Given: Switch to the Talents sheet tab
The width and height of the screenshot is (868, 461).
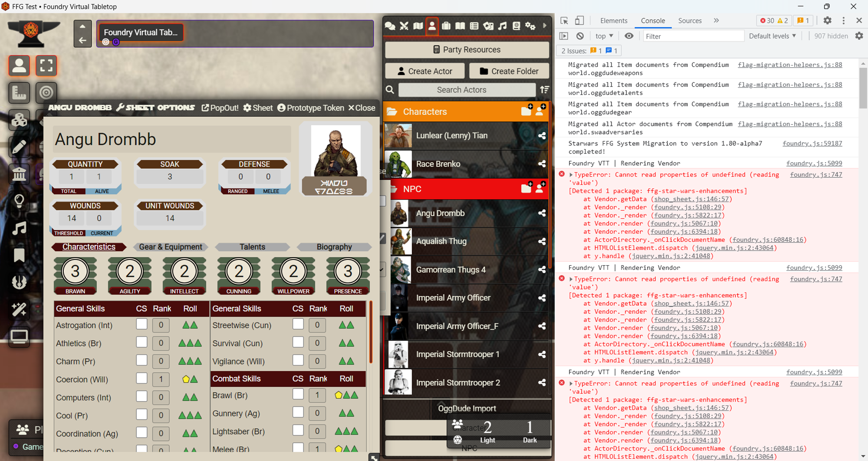Looking at the screenshot, I should pos(252,247).
